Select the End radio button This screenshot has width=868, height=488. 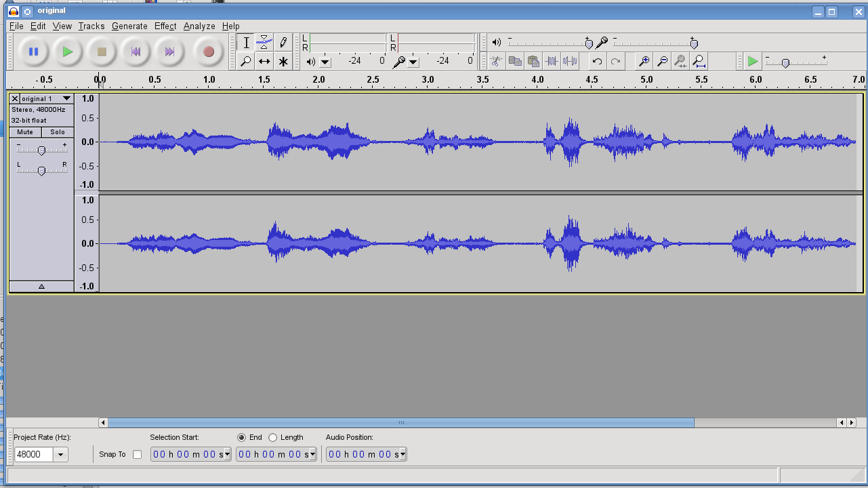pos(242,437)
